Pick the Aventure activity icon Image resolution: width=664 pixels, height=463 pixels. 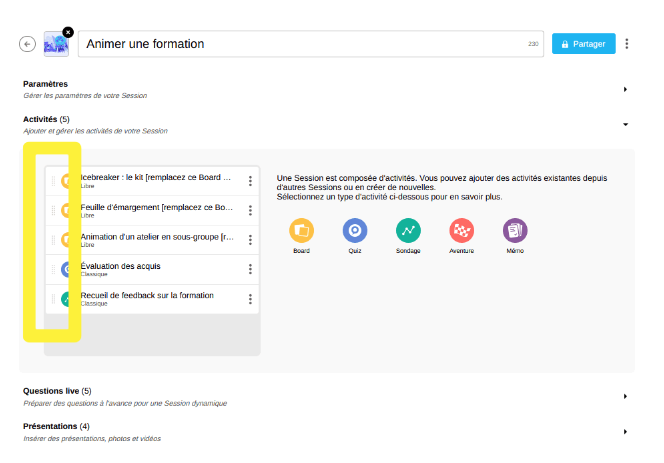coord(461,230)
